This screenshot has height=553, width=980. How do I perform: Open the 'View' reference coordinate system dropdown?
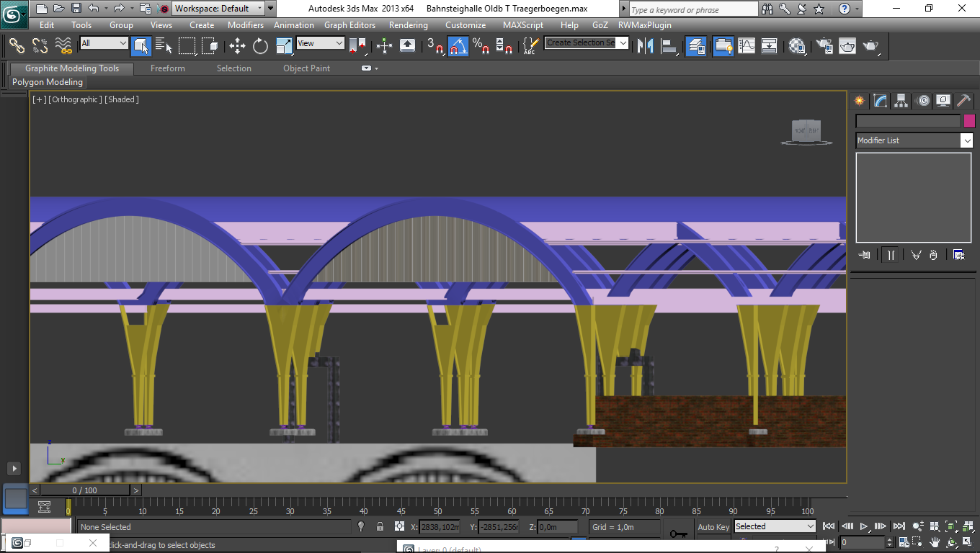(x=321, y=43)
